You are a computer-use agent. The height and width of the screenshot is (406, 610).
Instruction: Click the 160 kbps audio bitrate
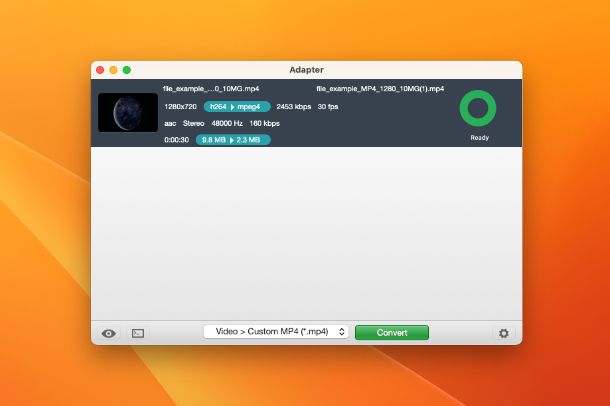click(265, 123)
